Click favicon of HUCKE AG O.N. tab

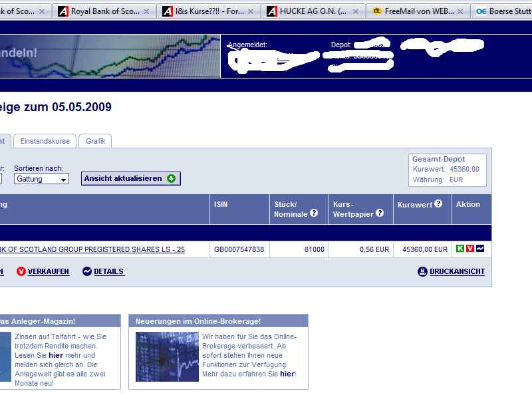coord(272,11)
